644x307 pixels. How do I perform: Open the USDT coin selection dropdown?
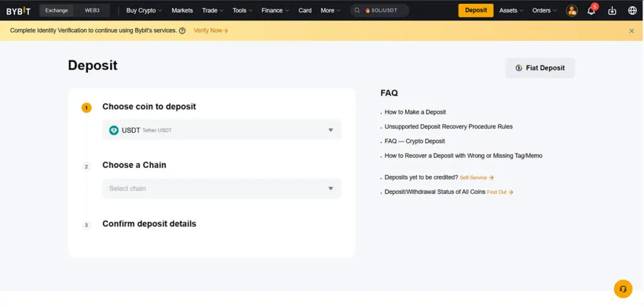pyautogui.click(x=222, y=130)
